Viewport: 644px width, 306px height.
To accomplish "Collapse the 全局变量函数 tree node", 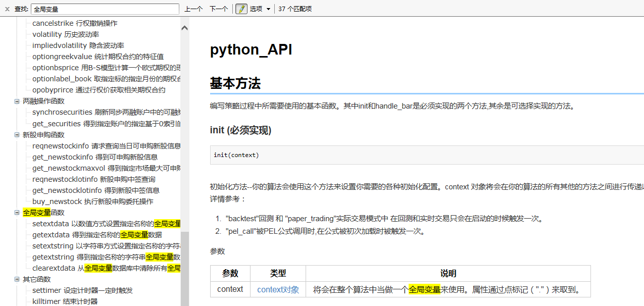I will pos(17,213).
